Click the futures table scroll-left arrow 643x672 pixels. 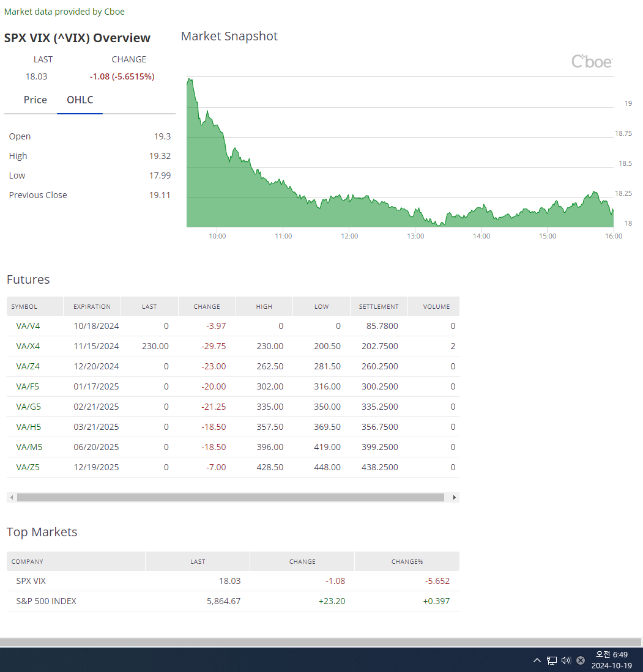[12, 498]
